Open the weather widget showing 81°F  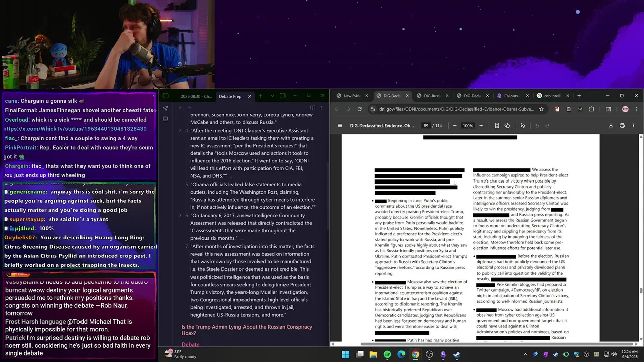(x=180, y=354)
